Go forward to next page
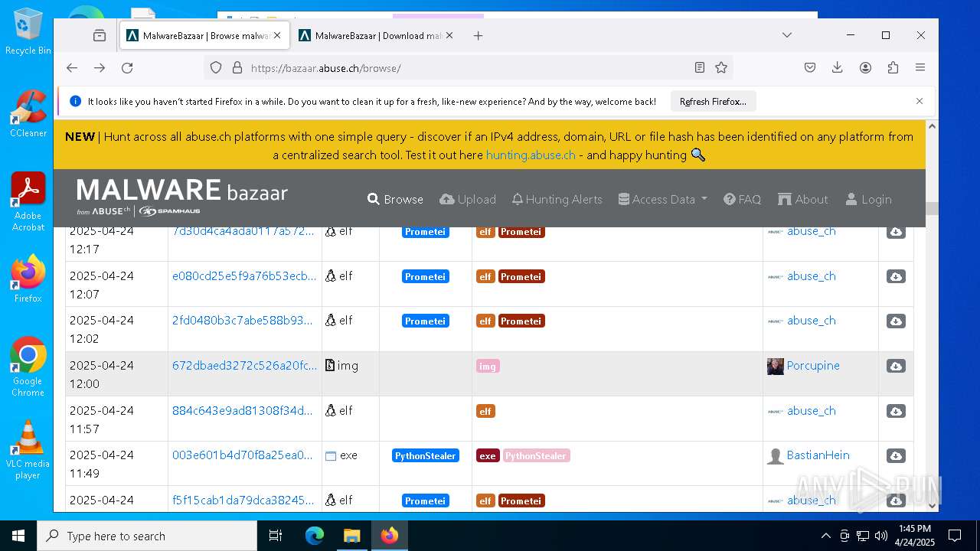Screen dimensions: 980x551 pyautogui.click(x=100, y=67)
